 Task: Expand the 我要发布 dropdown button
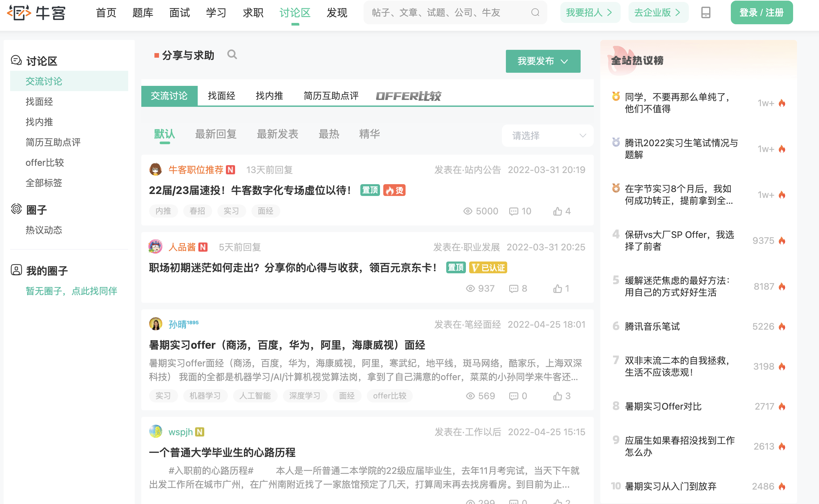click(x=543, y=61)
